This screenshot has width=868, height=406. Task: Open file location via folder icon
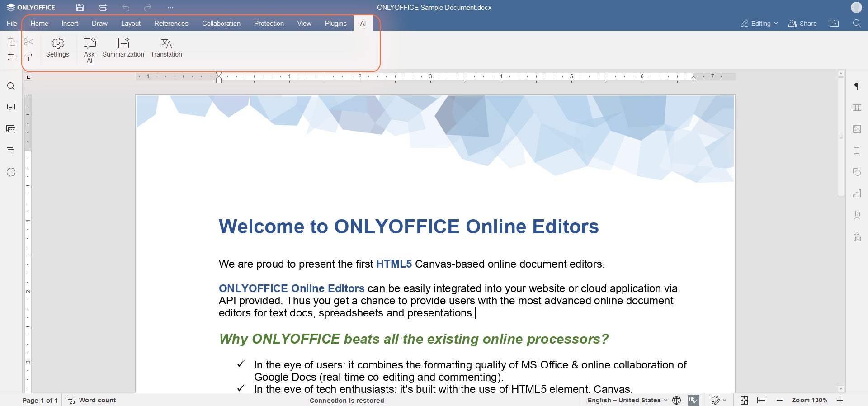tap(835, 23)
